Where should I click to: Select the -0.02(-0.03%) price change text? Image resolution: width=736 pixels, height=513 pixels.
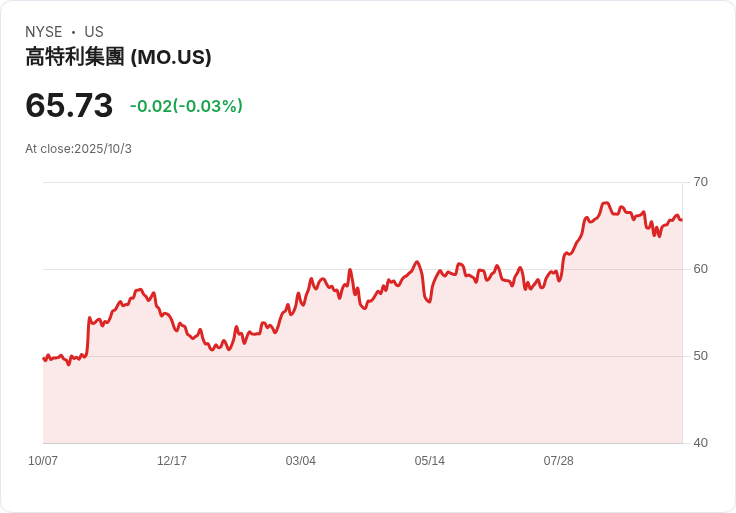point(186,106)
